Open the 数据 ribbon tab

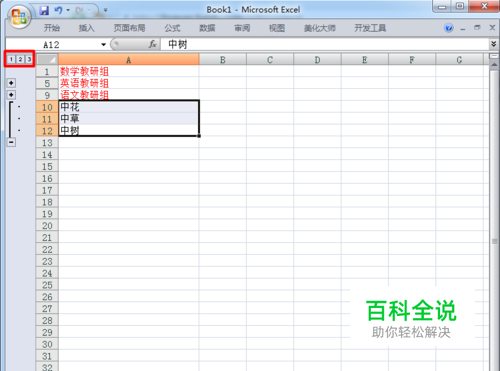click(x=207, y=28)
